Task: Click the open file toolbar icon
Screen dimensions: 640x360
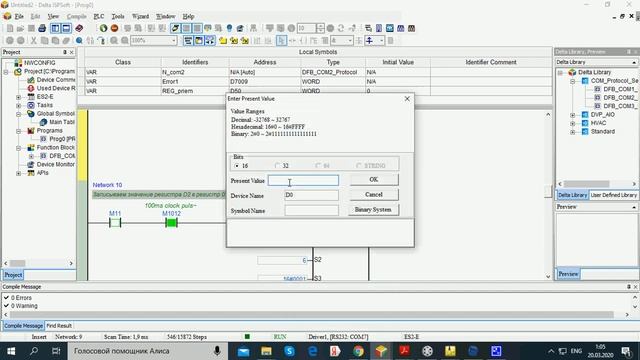Action: point(20,28)
